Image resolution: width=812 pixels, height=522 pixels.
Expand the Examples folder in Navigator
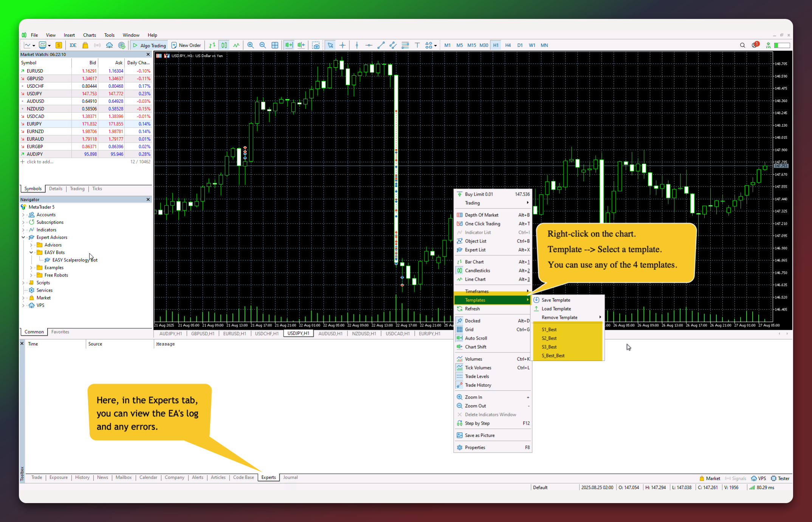tap(31, 268)
